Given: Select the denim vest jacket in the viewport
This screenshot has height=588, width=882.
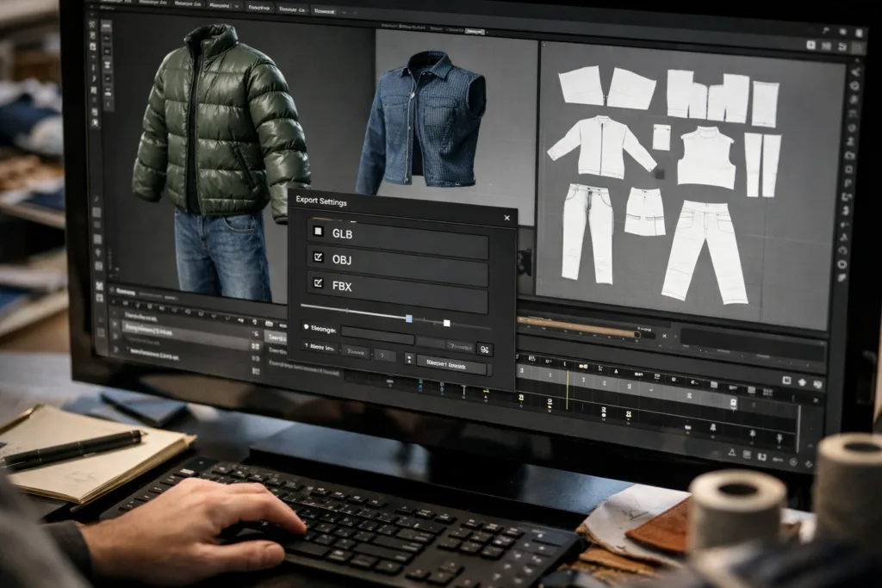Looking at the screenshot, I should [422, 121].
